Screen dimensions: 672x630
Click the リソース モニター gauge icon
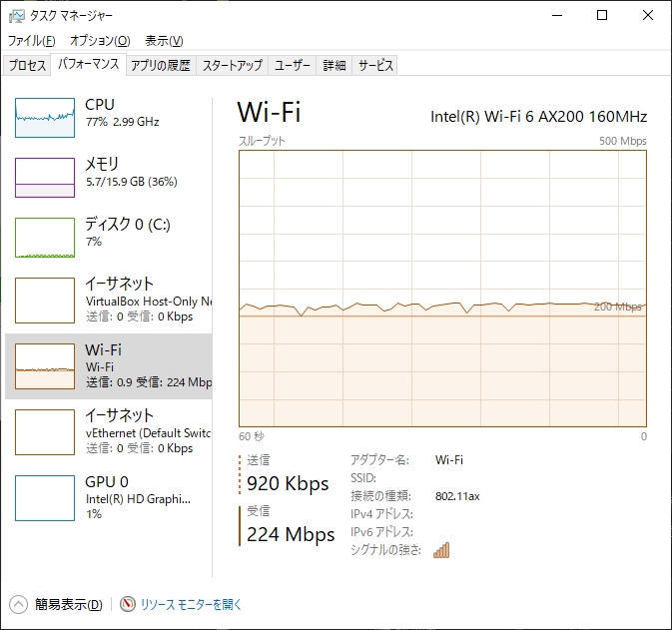[128, 604]
